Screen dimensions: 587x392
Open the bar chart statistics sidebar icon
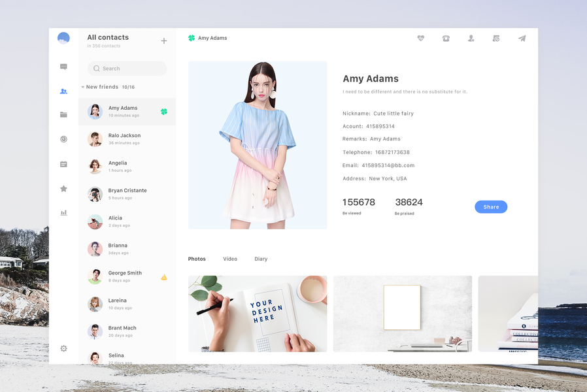pos(63,212)
